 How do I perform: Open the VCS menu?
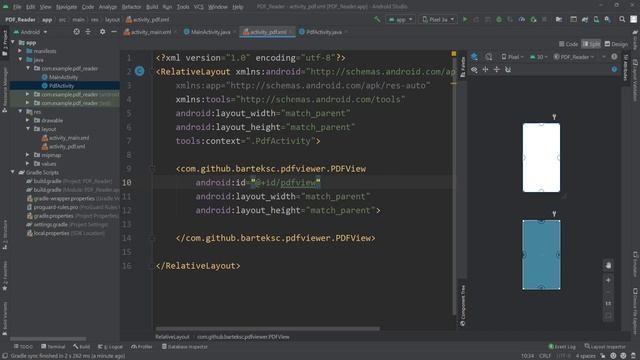pos(198,7)
